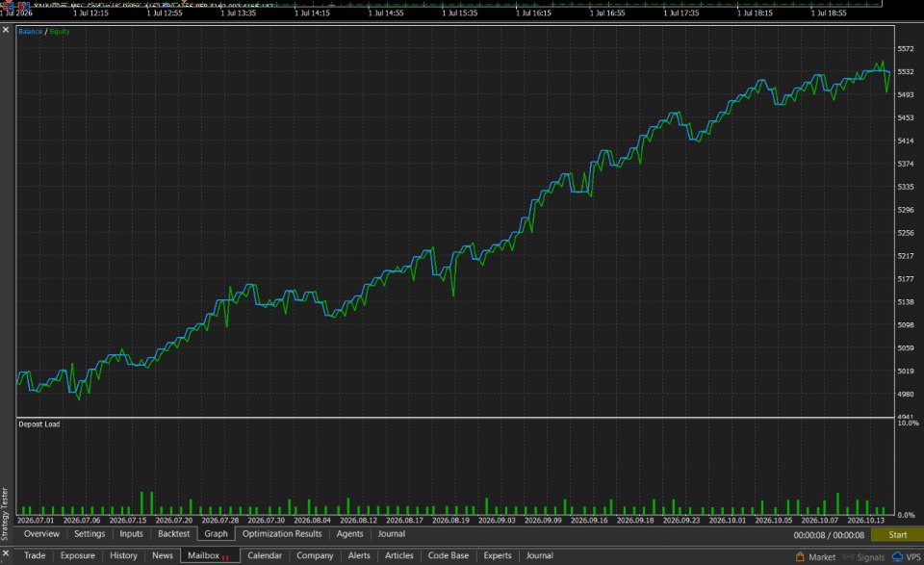Image resolution: width=924 pixels, height=565 pixels.
Task: Select the Inputs tab
Action: [x=132, y=534]
